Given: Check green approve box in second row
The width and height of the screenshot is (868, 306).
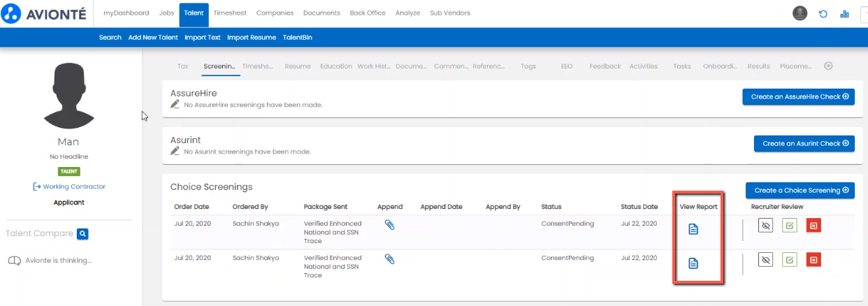Looking at the screenshot, I should point(790,259).
